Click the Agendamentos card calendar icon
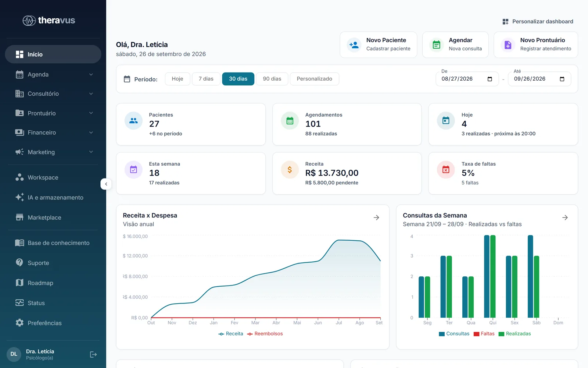The image size is (588, 368). pos(290,121)
